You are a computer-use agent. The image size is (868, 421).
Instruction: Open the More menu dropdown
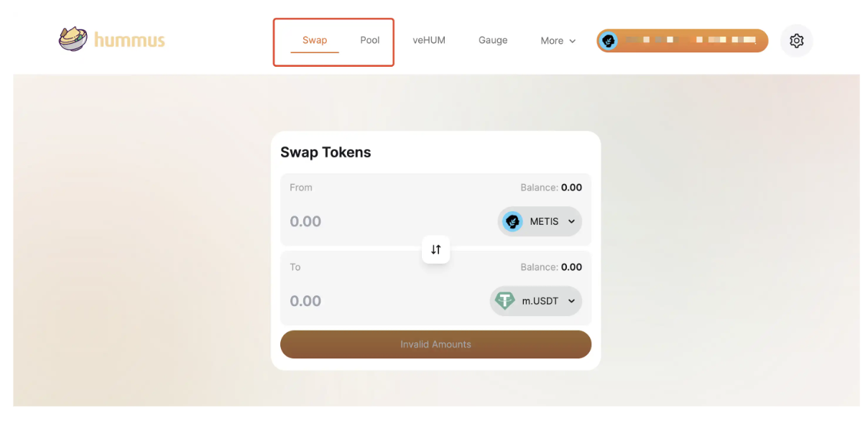pyautogui.click(x=558, y=41)
